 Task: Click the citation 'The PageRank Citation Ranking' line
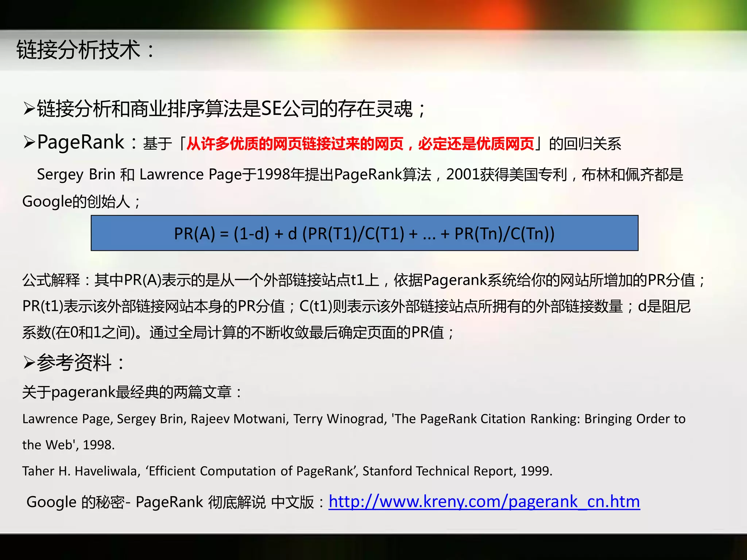[x=354, y=419]
